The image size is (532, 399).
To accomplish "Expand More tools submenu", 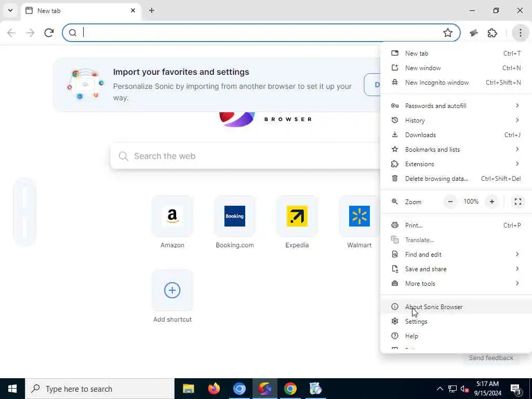I will (456, 284).
